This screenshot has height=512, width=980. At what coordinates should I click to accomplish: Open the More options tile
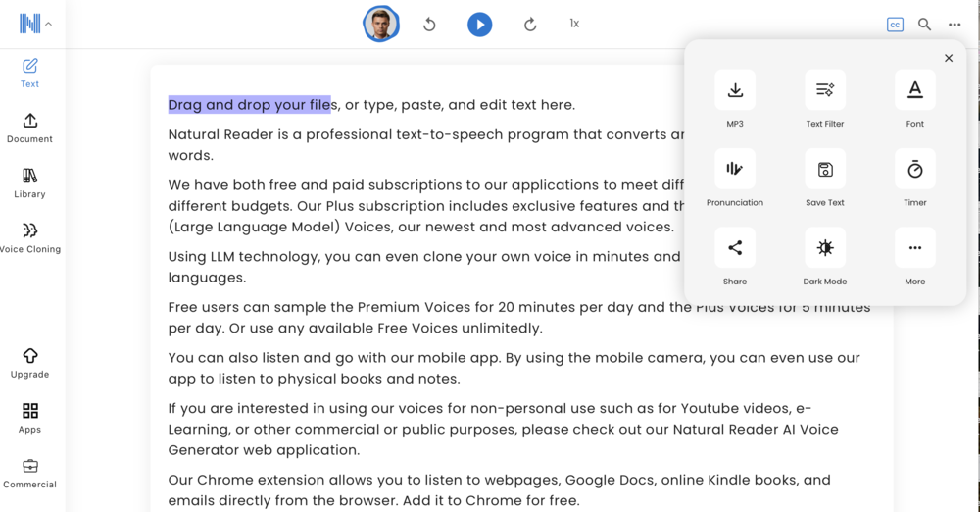tap(915, 248)
